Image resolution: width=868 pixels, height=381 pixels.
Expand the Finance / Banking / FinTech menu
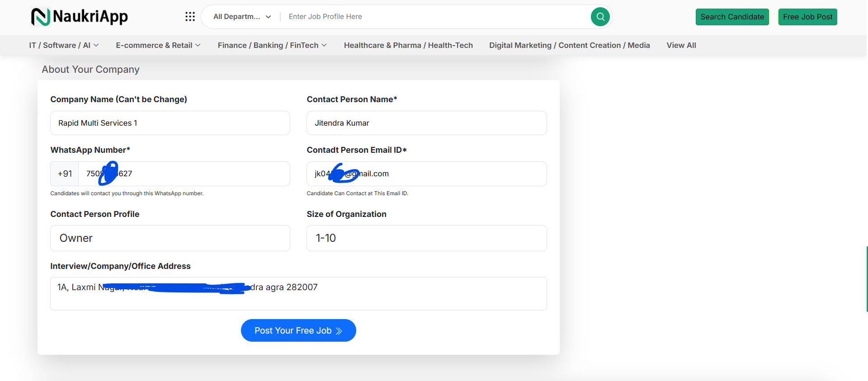[x=272, y=45]
